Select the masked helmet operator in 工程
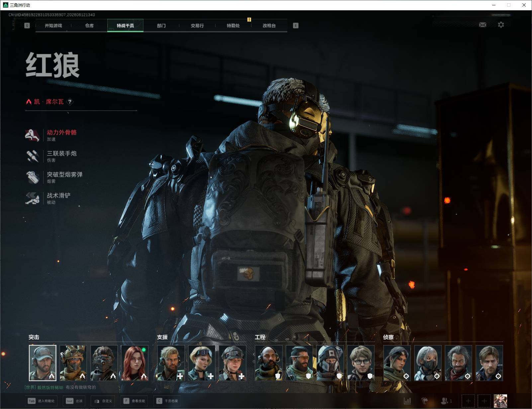Viewport: 532px width, 409px height. pos(330,363)
